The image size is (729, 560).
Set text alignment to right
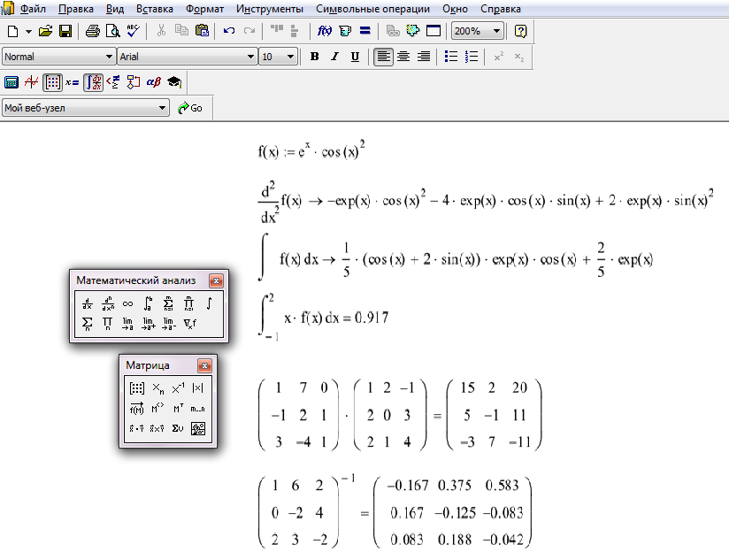424,57
